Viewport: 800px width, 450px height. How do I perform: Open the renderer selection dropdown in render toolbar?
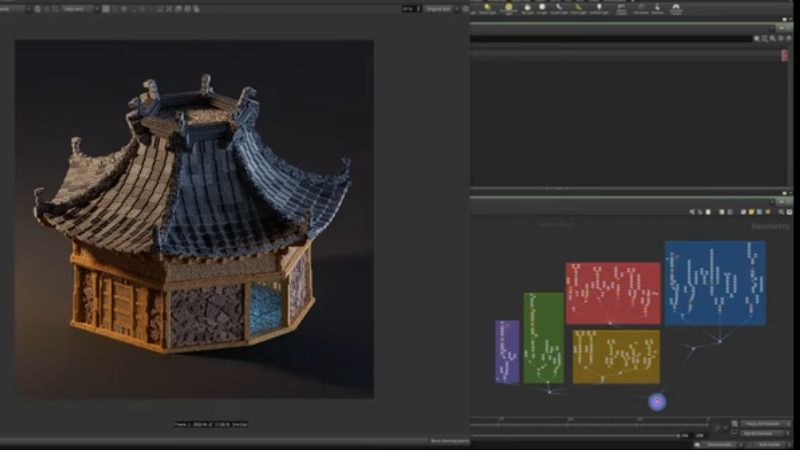(75, 9)
